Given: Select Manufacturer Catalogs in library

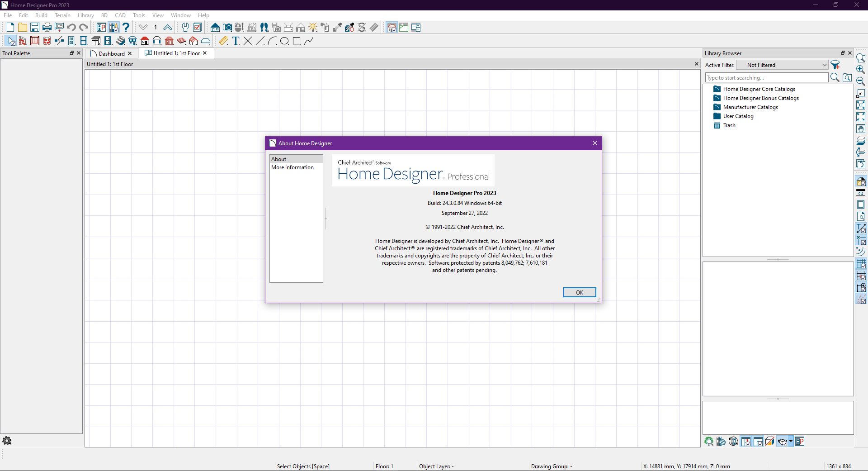Looking at the screenshot, I should point(750,107).
